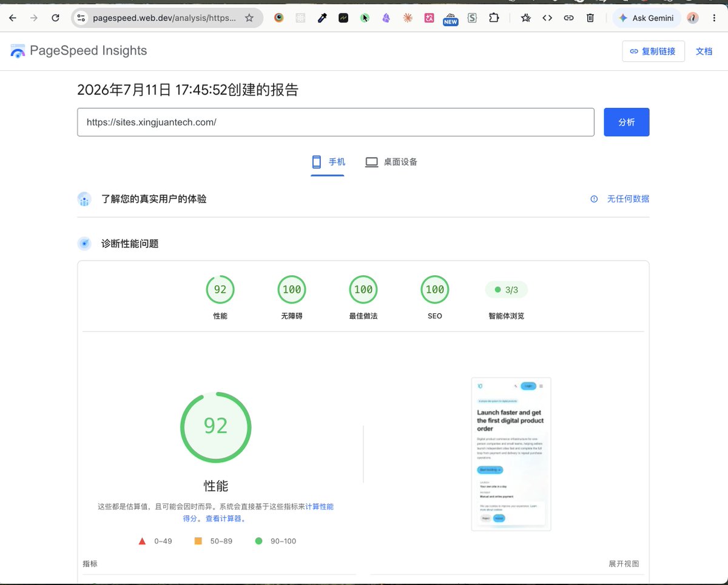Open the purple crystal extension
Image resolution: width=728 pixels, height=585 pixels.
coord(386,18)
